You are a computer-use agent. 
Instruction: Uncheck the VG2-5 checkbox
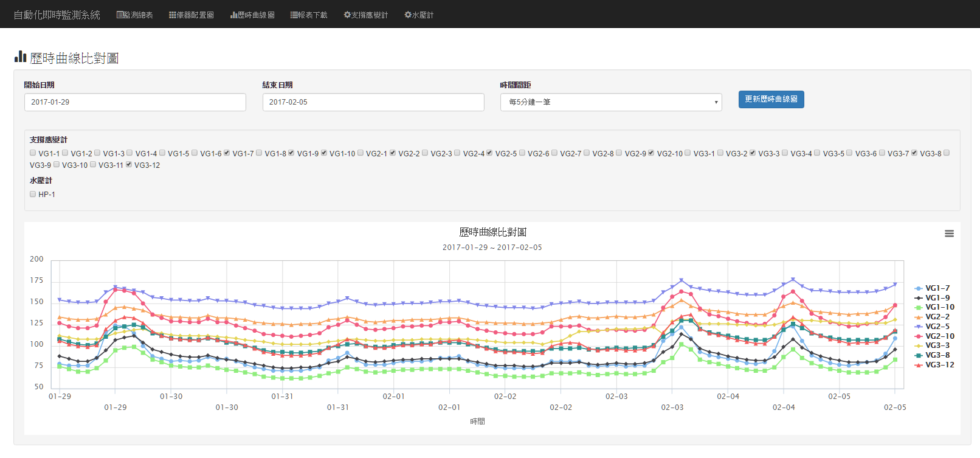pos(489,153)
